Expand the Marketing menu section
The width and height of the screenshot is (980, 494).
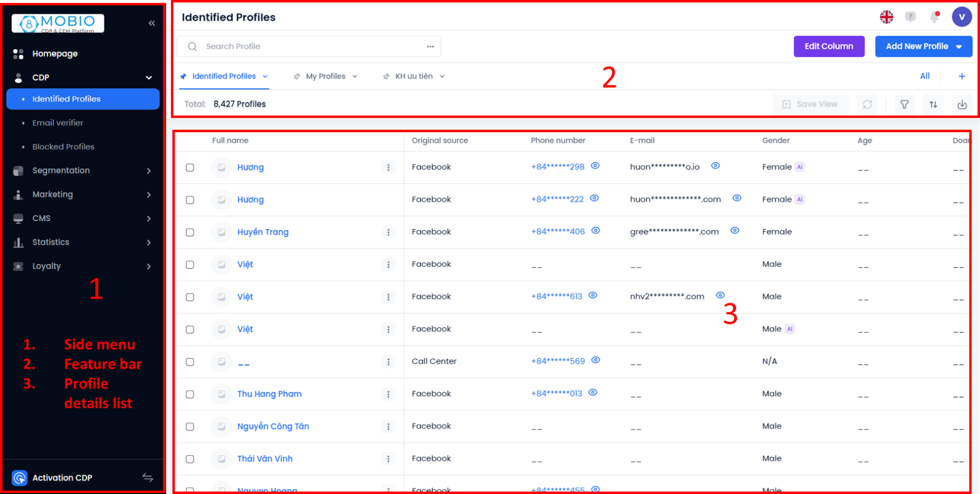(x=82, y=195)
